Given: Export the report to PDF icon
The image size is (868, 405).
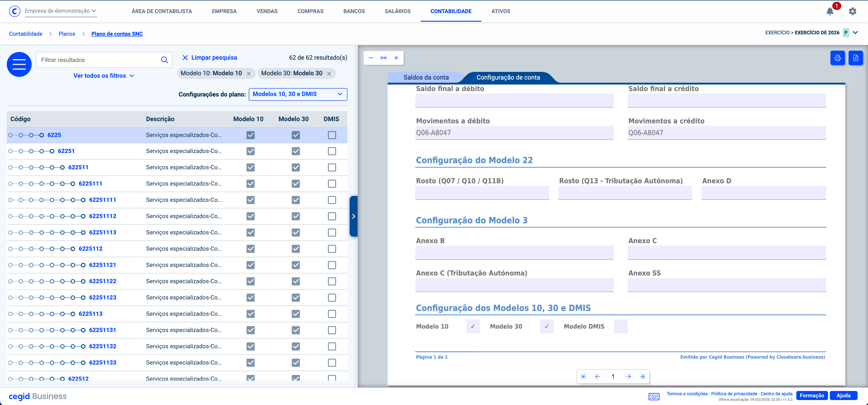Looking at the screenshot, I should [856, 58].
